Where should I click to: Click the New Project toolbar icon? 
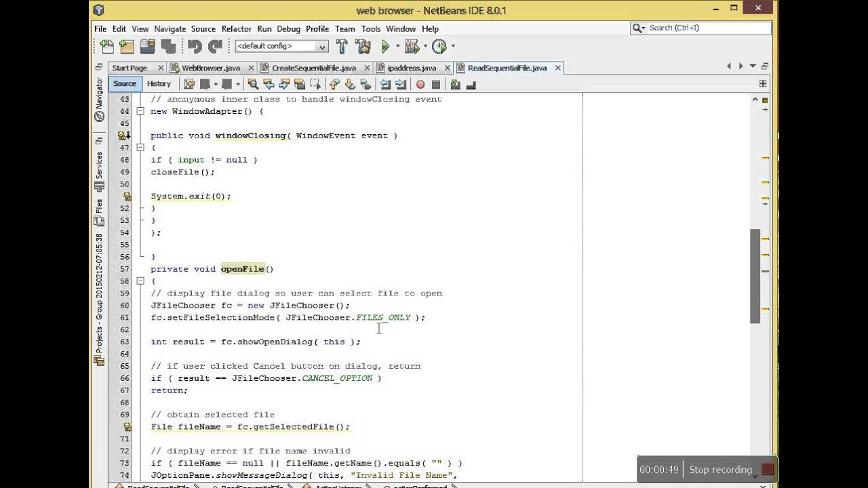pyautogui.click(x=127, y=46)
